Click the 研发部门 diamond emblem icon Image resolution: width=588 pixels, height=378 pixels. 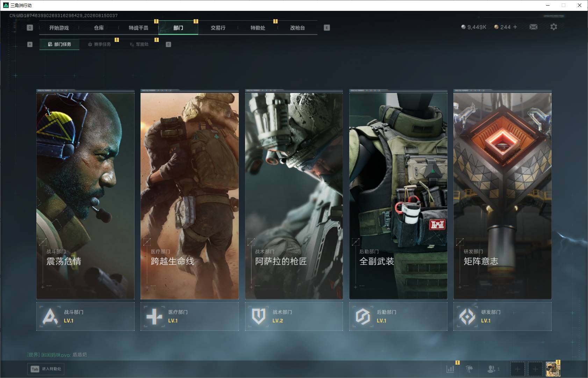[x=467, y=316]
